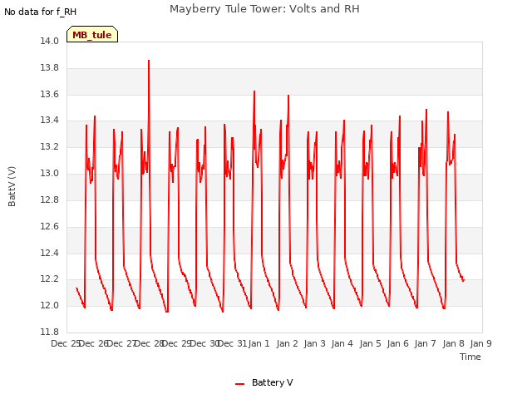Click the 11.8 y-axis tick label
The height and width of the screenshot is (399, 532).
(x=50, y=332)
